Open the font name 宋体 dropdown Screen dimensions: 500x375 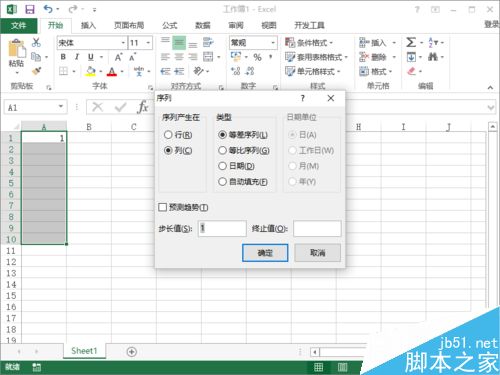click(x=123, y=43)
